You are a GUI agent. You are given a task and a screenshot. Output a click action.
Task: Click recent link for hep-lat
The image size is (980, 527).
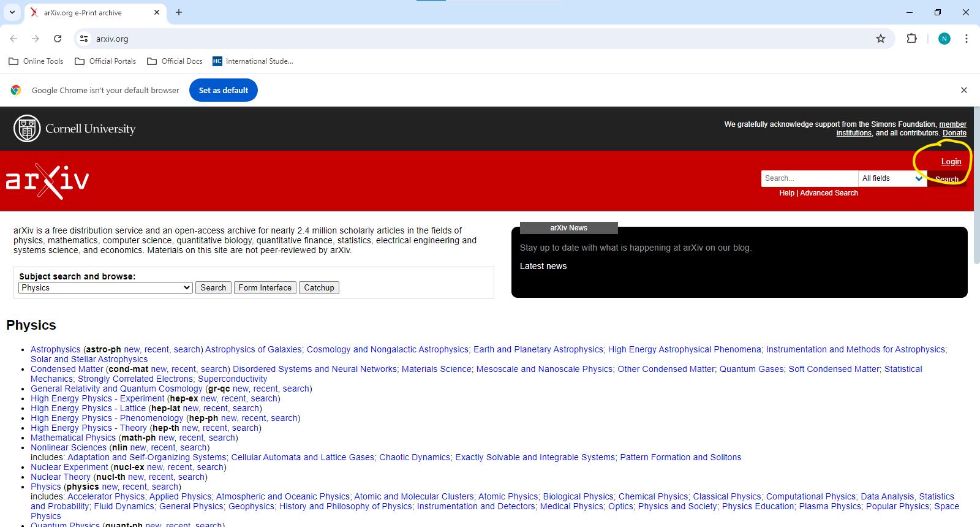click(x=216, y=408)
